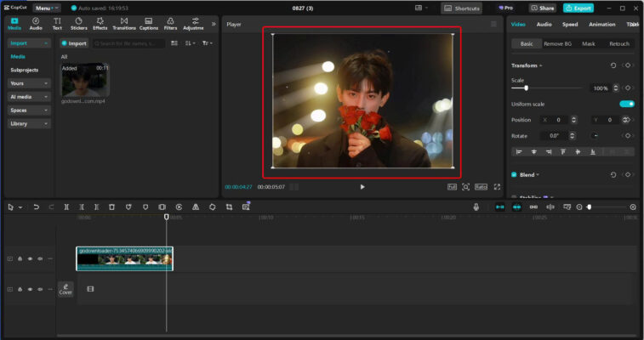
Task: Expand the AI media section
Action: coord(29,97)
